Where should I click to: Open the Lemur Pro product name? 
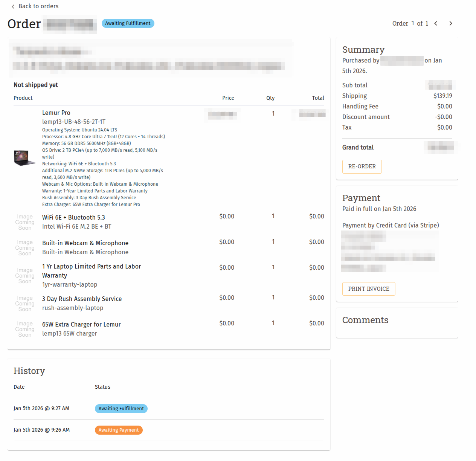pos(56,113)
